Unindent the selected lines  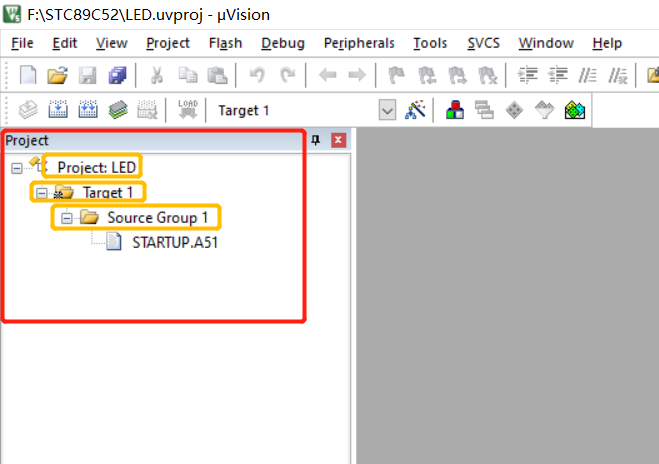click(x=558, y=76)
